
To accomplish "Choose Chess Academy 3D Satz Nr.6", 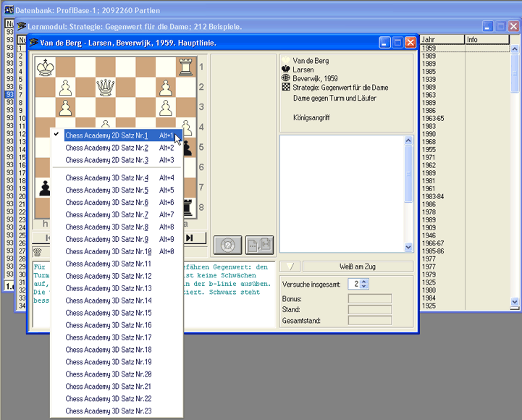I will coord(117,203).
